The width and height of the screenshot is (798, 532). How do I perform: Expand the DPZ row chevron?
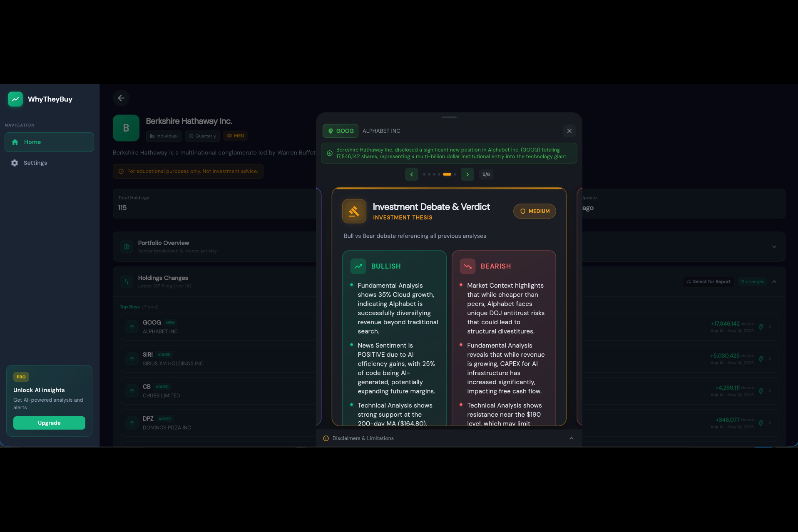(x=770, y=423)
